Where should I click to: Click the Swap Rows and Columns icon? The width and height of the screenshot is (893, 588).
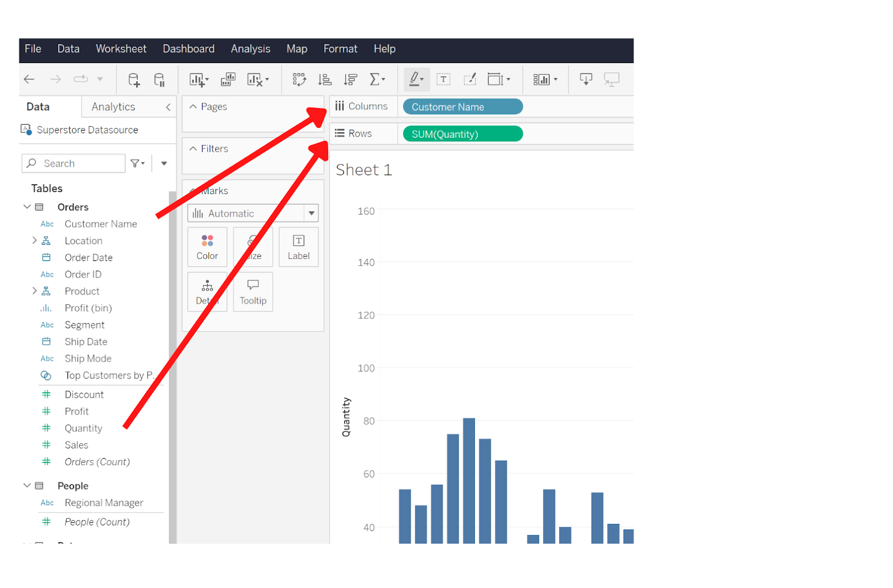point(300,79)
